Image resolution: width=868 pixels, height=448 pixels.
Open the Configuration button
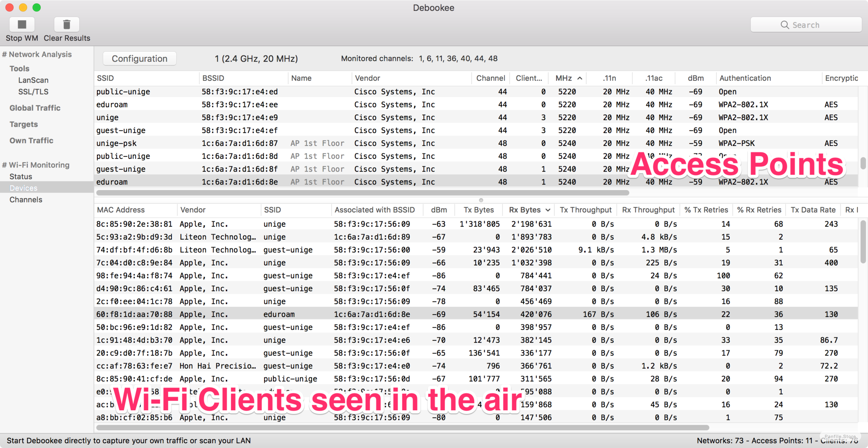coord(140,58)
